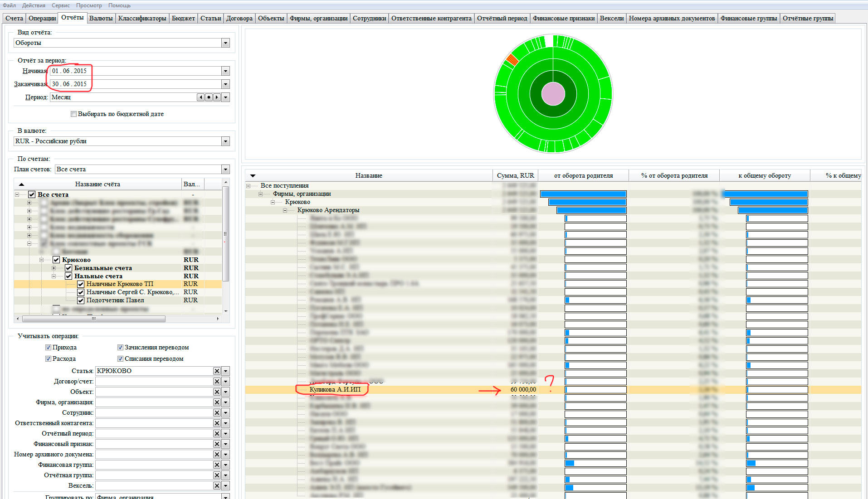Open the currency RUR dropdown
This screenshot has width=868, height=499.
click(x=225, y=141)
